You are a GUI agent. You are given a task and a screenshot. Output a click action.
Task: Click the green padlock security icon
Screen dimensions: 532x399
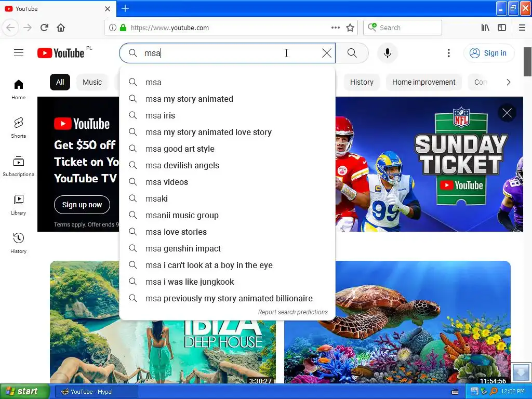(123, 28)
